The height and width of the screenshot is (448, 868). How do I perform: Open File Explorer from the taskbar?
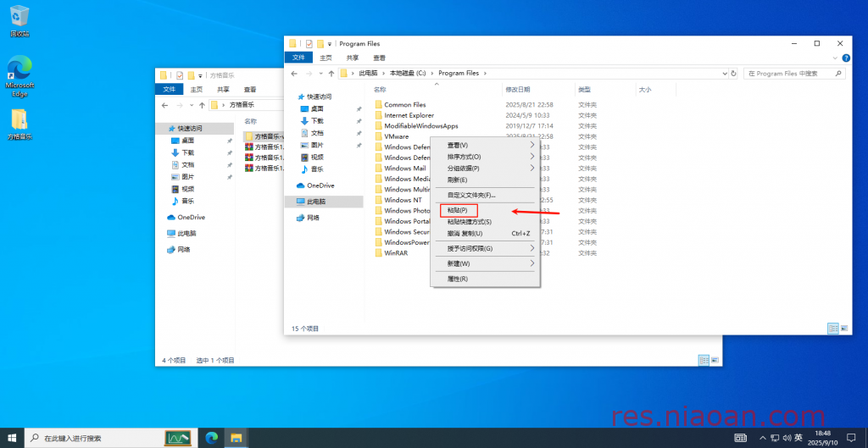pyautogui.click(x=236, y=438)
